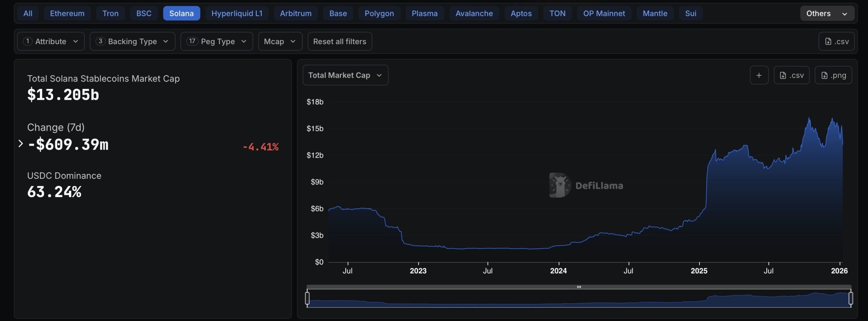This screenshot has width=868, height=321.
Task: Open the Attribute filter showing 1 selected
Action: [50, 41]
